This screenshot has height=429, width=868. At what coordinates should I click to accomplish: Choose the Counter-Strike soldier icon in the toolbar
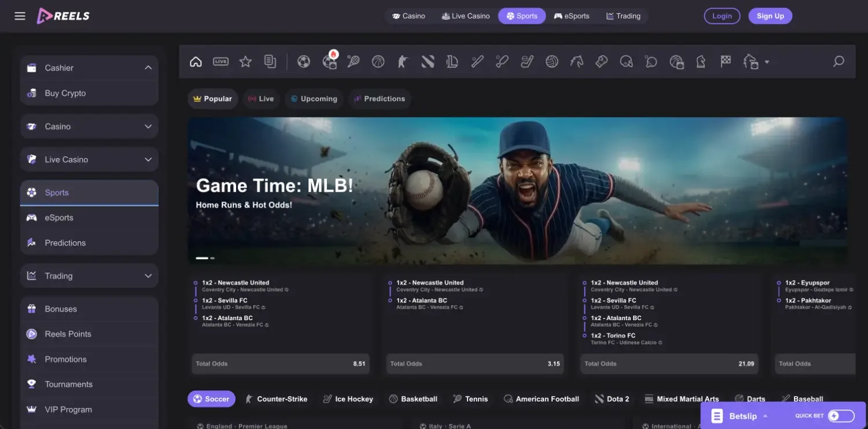pyautogui.click(x=403, y=61)
